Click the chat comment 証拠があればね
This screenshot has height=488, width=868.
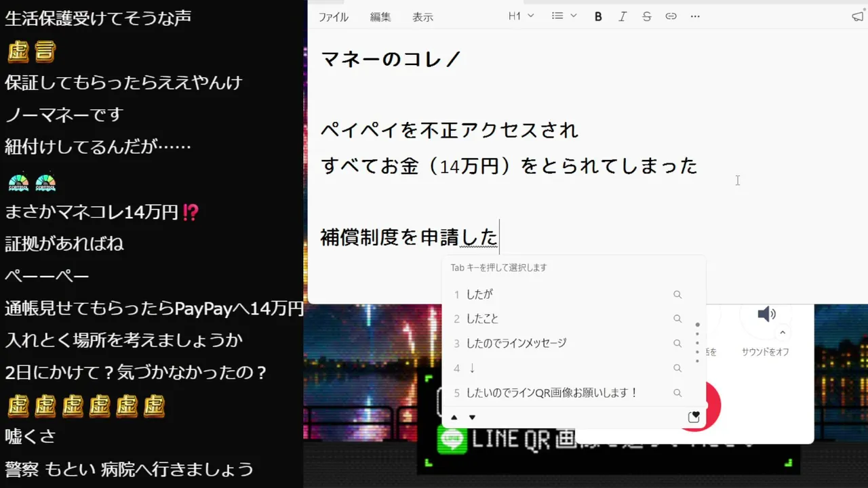click(x=64, y=243)
